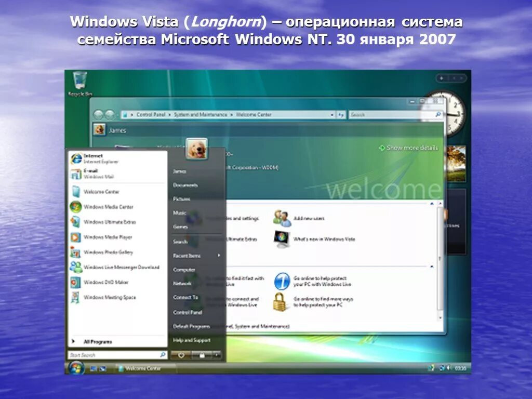Collapse the first Welcome Center section arrow
The image size is (532, 399).
432,204
